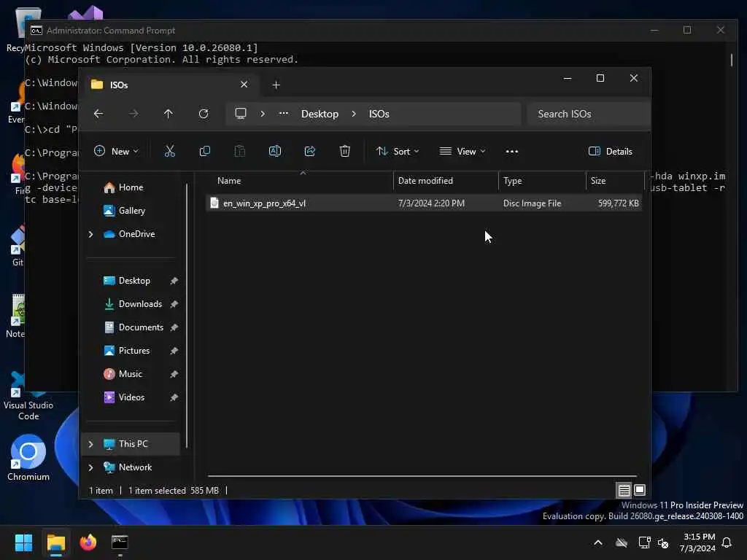Open pinned Music folder
The image size is (747, 560).
[x=130, y=374]
